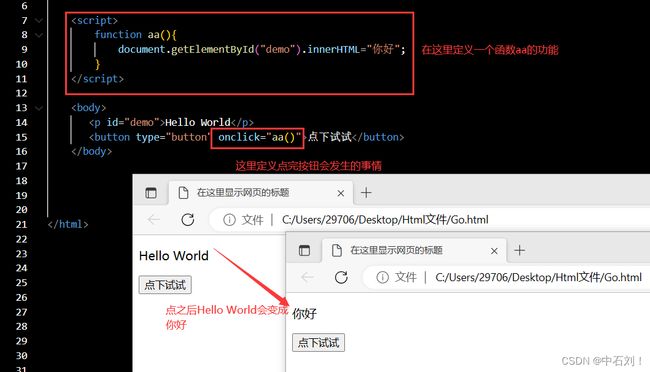
Task: Collapse the script block fold arrow on line 7
Action: pos(39,20)
